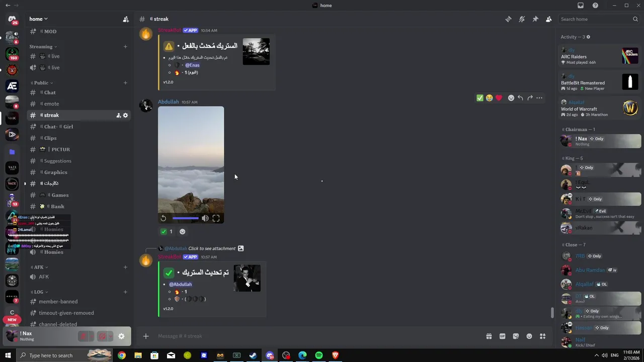Toggle microphone mute in user panel
Image resolution: width=644 pixels, height=362 pixels.
point(84,336)
